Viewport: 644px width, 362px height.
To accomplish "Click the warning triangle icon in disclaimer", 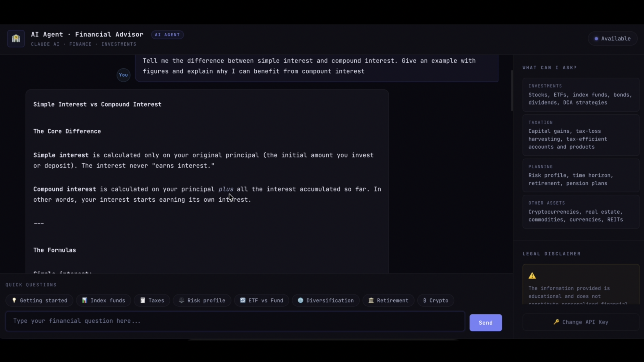I will click(532, 276).
